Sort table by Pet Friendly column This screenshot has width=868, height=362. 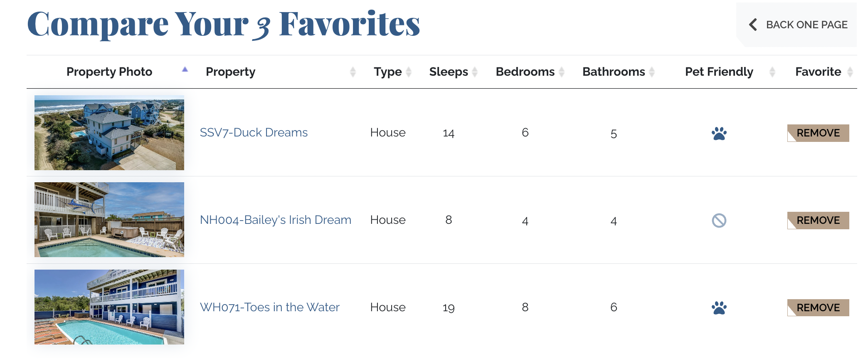tap(719, 72)
